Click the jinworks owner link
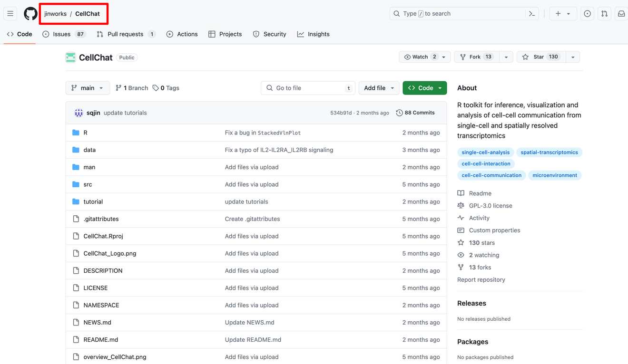Viewport: 628px width, 364px height. 56,14
